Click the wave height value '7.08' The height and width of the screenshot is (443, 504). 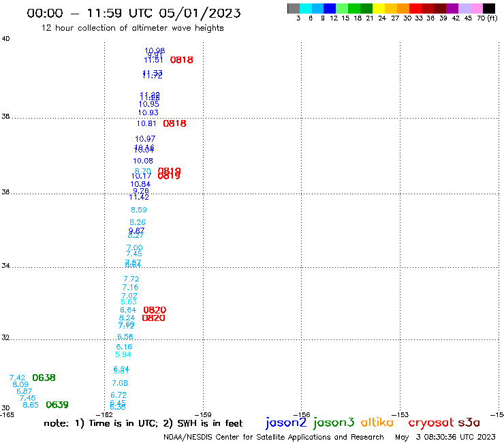tap(120, 383)
